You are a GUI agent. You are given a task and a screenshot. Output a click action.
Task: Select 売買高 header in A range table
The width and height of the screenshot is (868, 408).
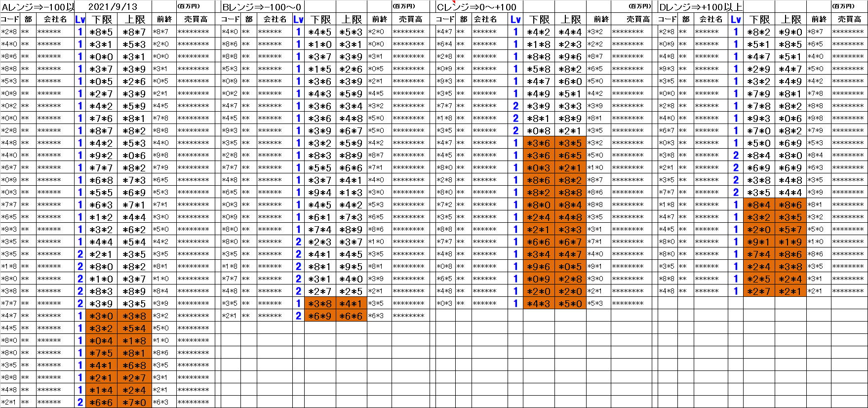[x=196, y=19]
